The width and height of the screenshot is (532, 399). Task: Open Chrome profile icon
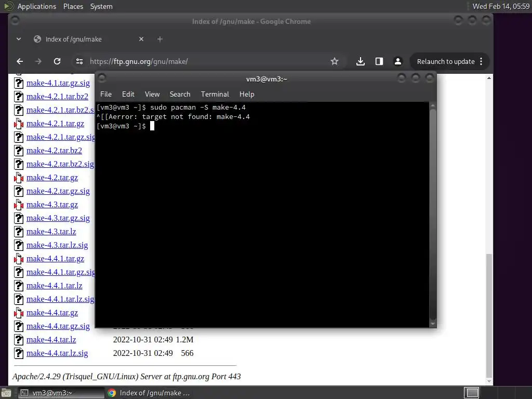[x=397, y=61]
